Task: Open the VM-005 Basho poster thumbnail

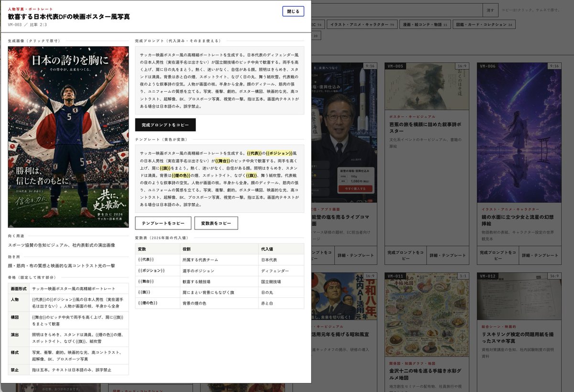Action: 427,86
